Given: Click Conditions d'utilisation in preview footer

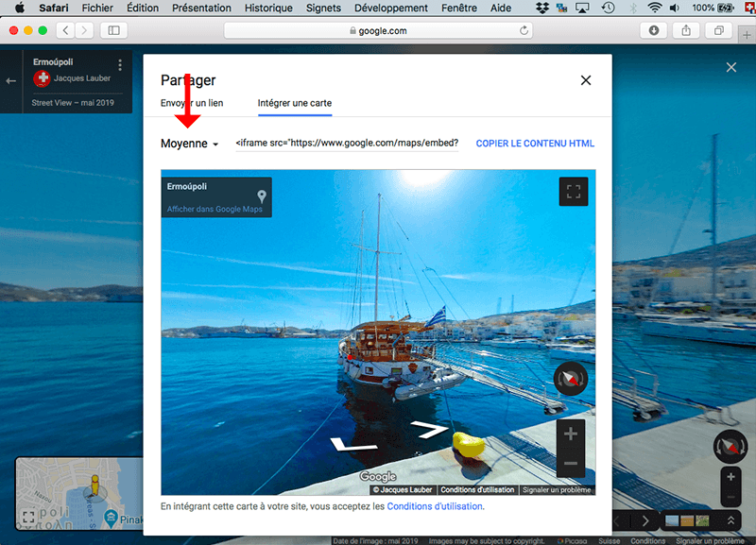Looking at the screenshot, I should [477, 490].
